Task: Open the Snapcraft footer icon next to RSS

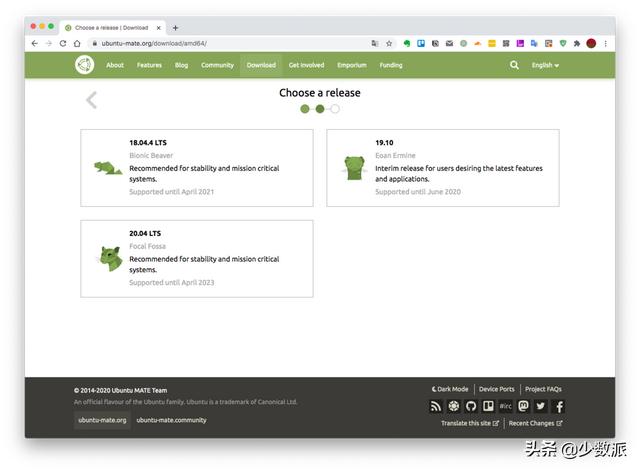Action: click(x=453, y=406)
